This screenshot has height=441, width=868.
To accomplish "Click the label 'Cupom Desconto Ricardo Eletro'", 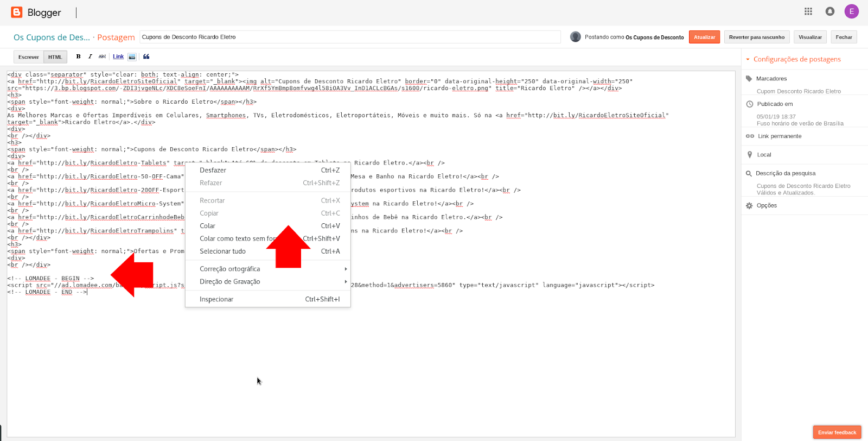I will 799,91.
